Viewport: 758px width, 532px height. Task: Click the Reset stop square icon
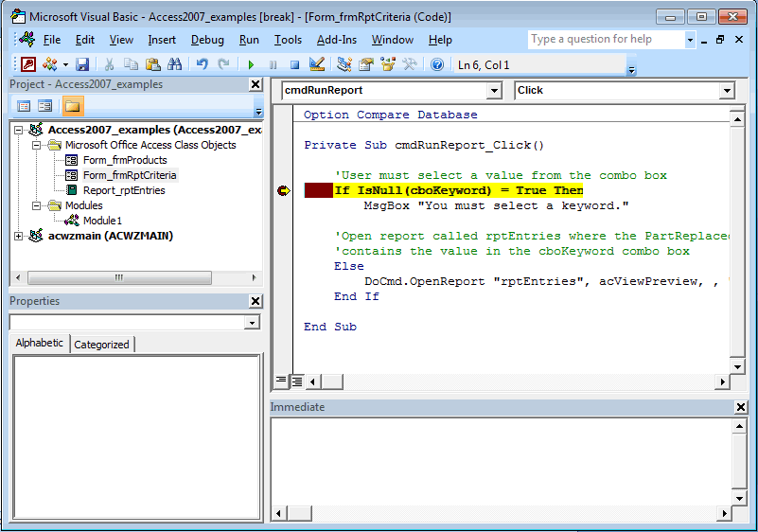tap(294, 64)
